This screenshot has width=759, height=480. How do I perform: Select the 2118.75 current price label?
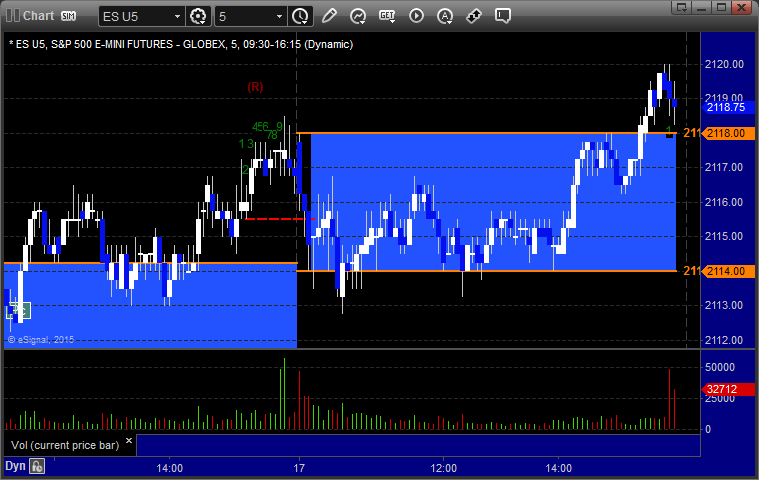(728, 107)
